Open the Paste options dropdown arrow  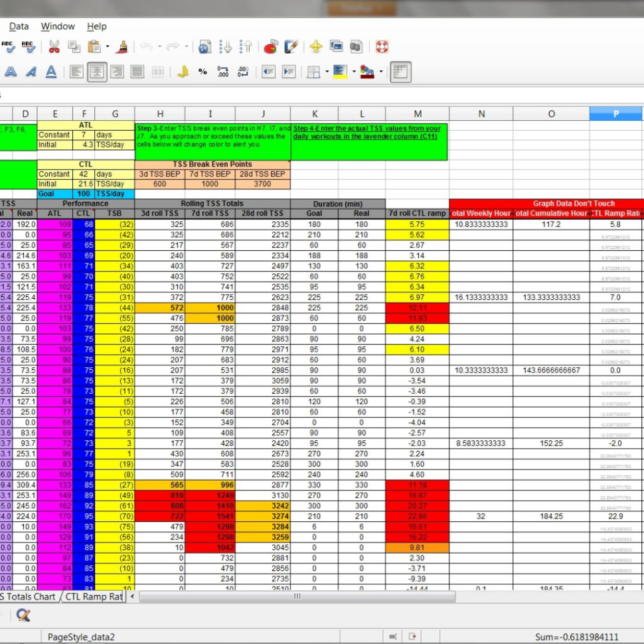click(x=106, y=45)
